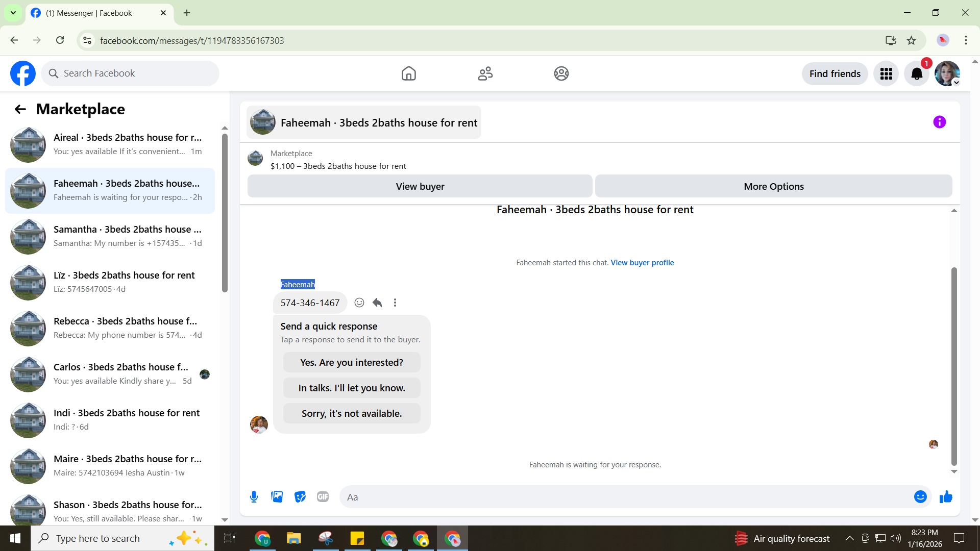Open conversation information purple icon
Screen dimensions: 980x551
tap(939, 122)
